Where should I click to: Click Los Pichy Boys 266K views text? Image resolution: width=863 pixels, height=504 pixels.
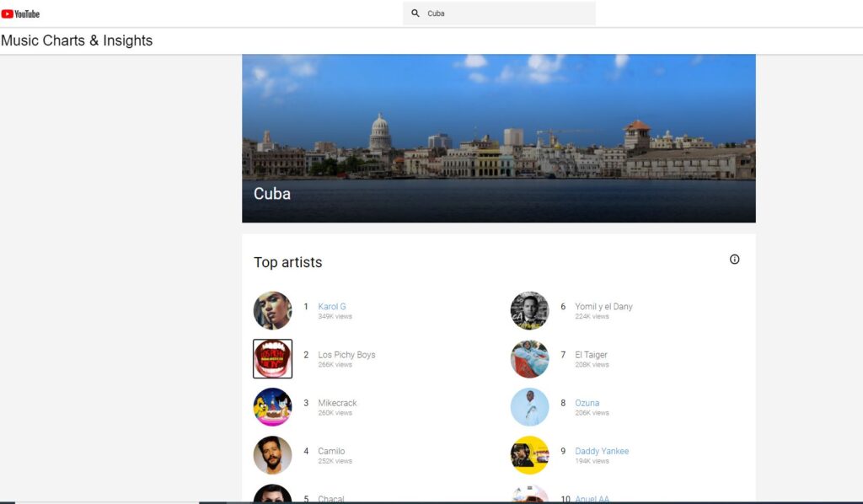(335, 365)
